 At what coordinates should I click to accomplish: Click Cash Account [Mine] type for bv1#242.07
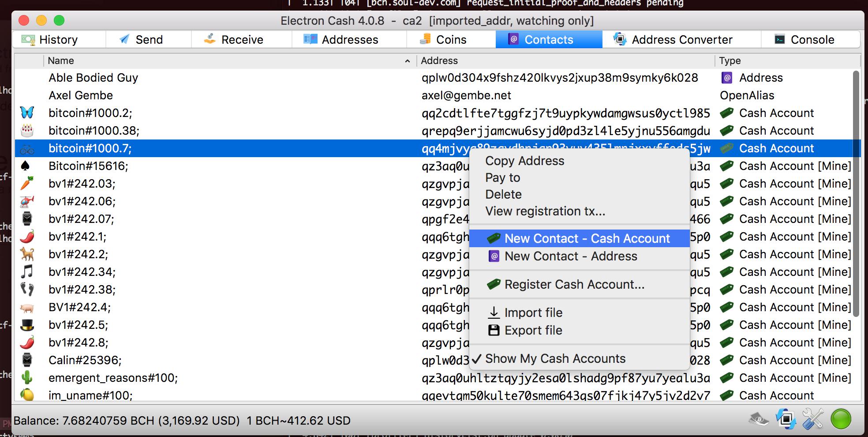pos(795,219)
